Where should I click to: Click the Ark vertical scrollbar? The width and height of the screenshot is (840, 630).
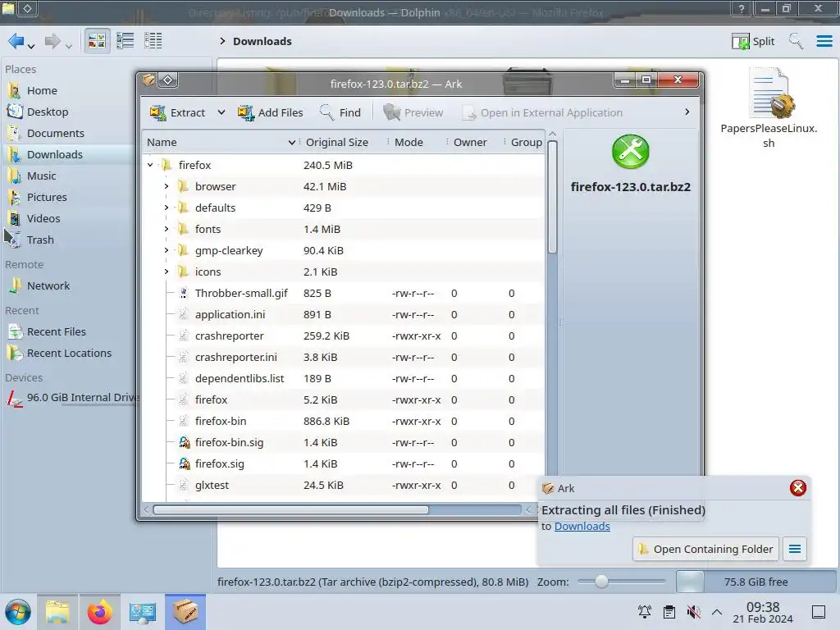click(552, 196)
